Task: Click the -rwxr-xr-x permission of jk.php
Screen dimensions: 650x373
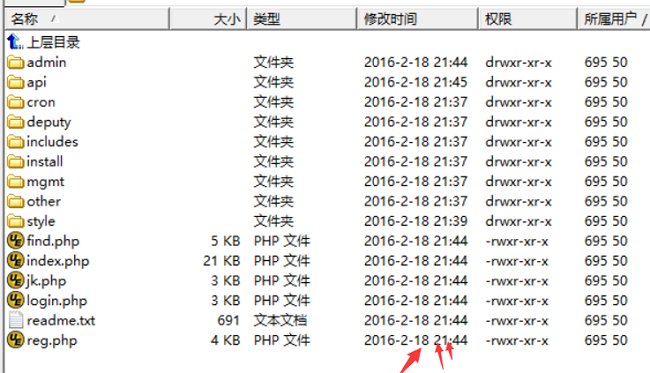Action: pos(517,281)
